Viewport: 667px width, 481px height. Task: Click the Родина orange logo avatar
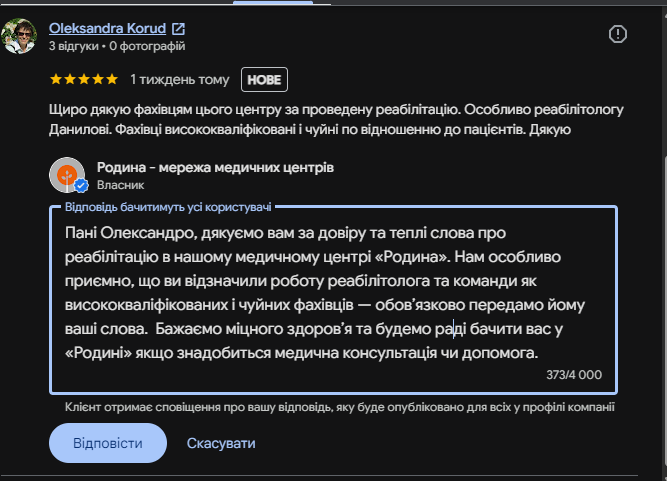67,175
